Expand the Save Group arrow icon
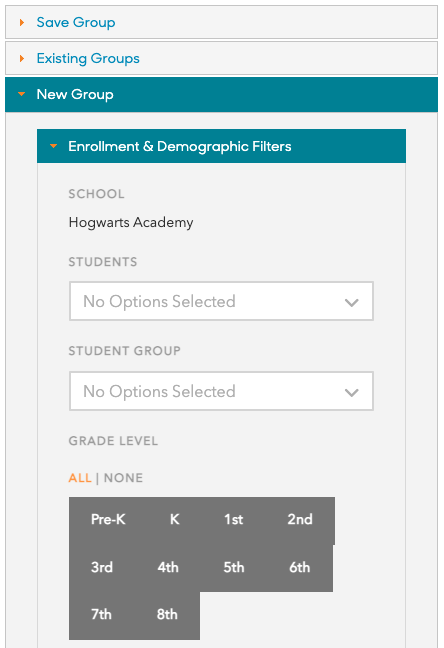This screenshot has height=648, width=444. pyautogui.click(x=22, y=22)
